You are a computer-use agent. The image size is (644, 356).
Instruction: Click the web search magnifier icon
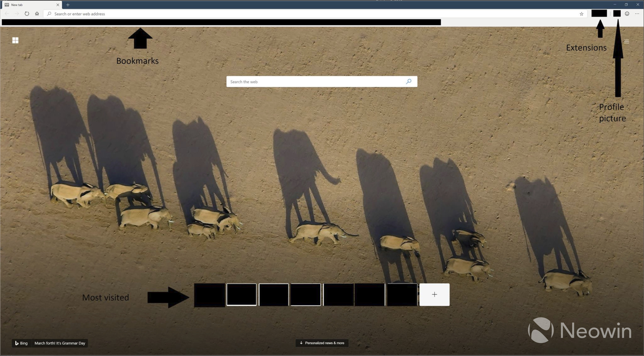click(409, 81)
